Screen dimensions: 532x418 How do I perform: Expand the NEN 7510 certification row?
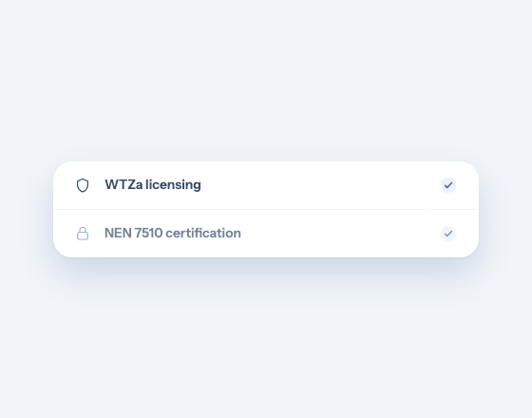(266, 234)
